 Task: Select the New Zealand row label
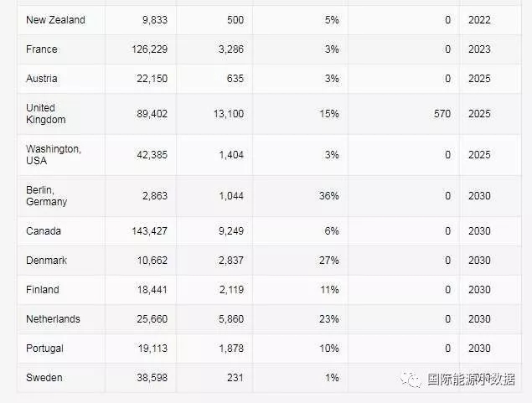[55, 20]
